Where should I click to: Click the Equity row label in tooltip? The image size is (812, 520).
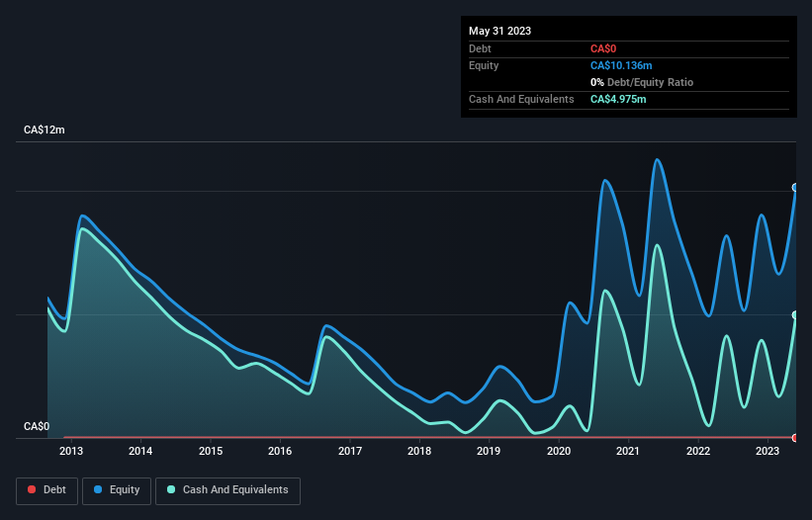click(x=484, y=65)
